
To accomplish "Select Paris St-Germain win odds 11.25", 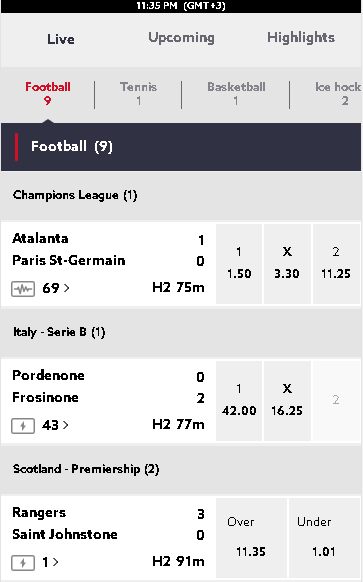I will pyautogui.click(x=336, y=264).
